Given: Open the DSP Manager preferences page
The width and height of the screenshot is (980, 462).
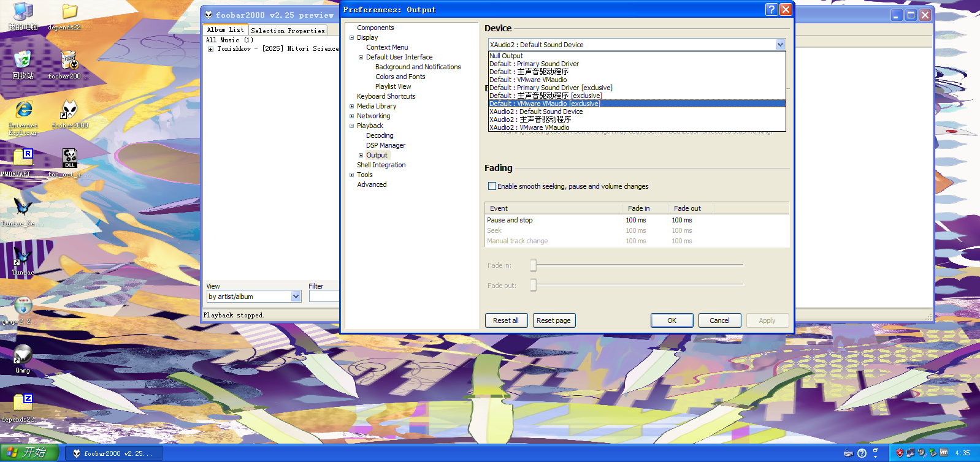Looking at the screenshot, I should tap(386, 145).
